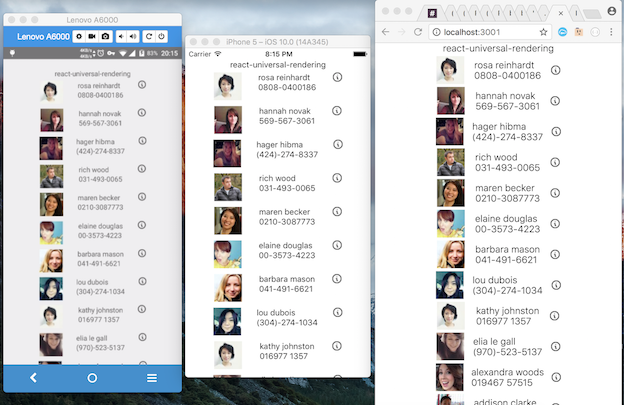Open info for kathy johnston in iPhone simulator

tap(337, 346)
